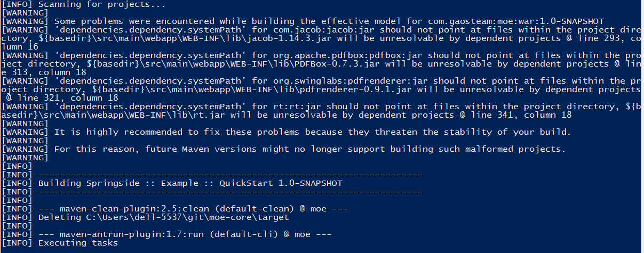This screenshot has height=253, width=644.
Task: Click the 'future Maven versions' warning line
Action: (x=283, y=149)
